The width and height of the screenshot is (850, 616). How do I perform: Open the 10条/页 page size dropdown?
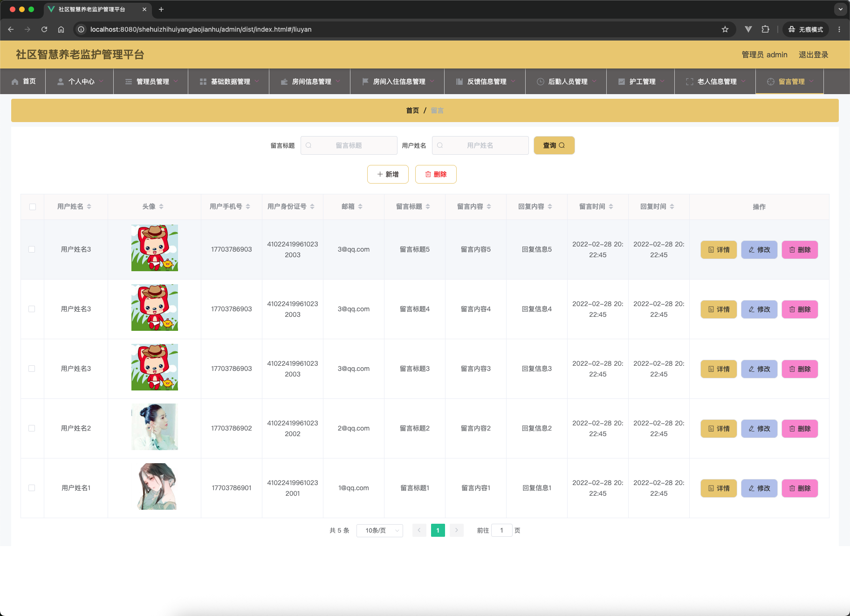380,530
